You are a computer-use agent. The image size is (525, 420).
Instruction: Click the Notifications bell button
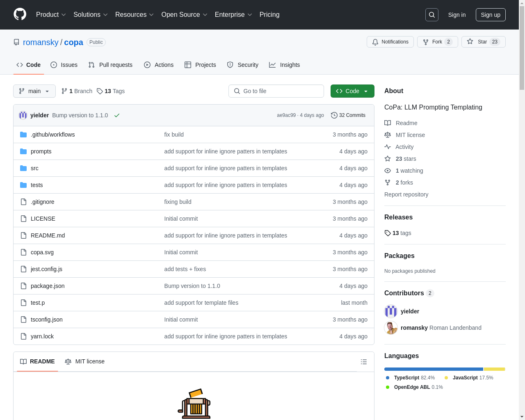(390, 42)
